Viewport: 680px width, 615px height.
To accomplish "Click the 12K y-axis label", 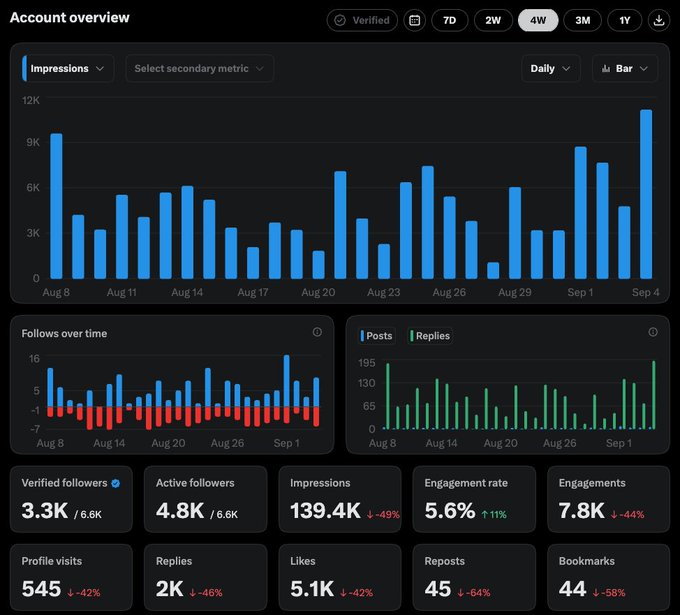I will 31,101.
